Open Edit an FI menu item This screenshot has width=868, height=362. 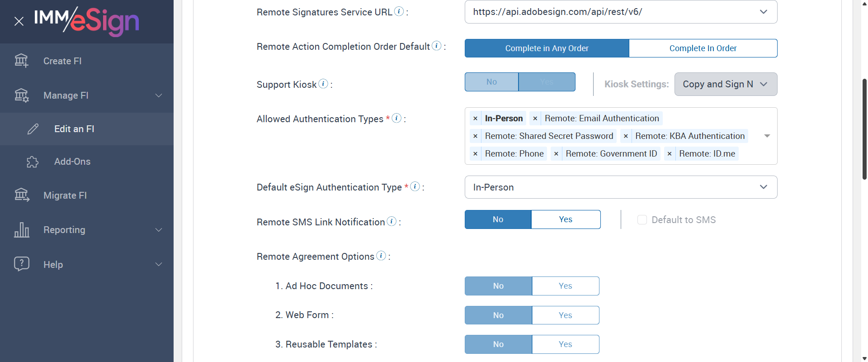(74, 129)
